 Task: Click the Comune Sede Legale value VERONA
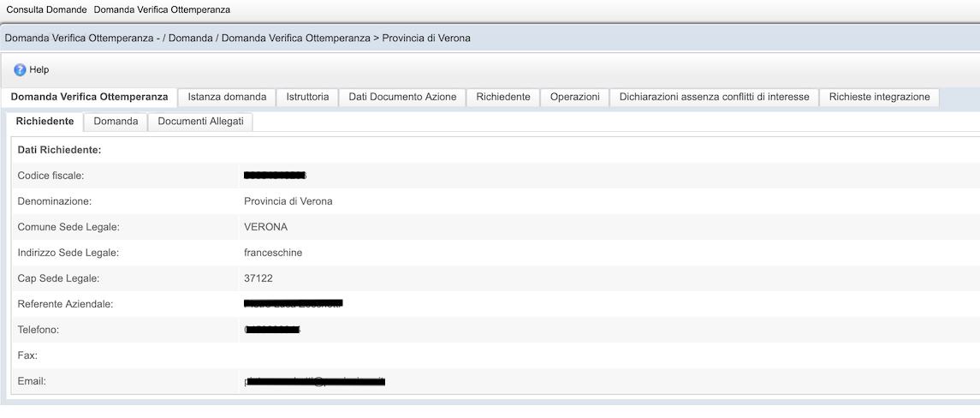pyautogui.click(x=265, y=227)
